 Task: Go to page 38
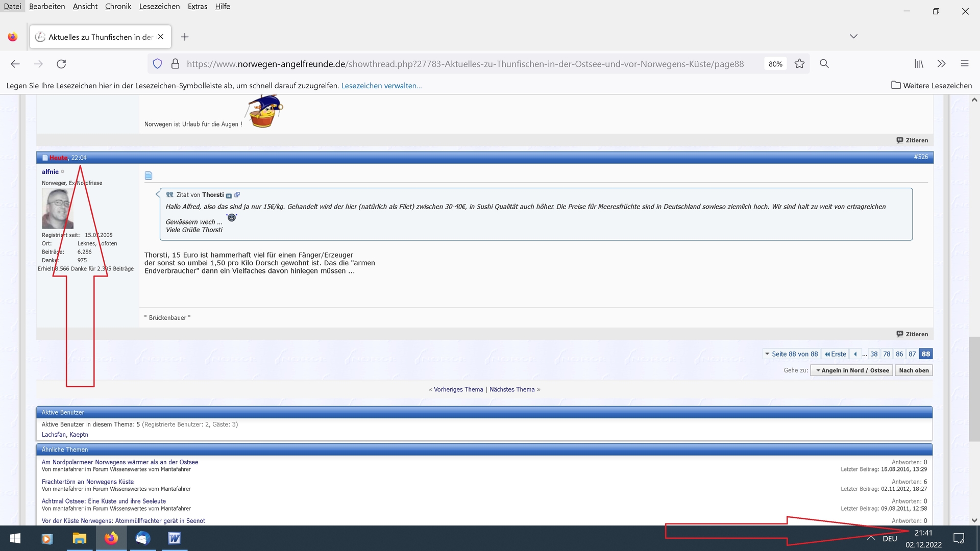pos(874,354)
